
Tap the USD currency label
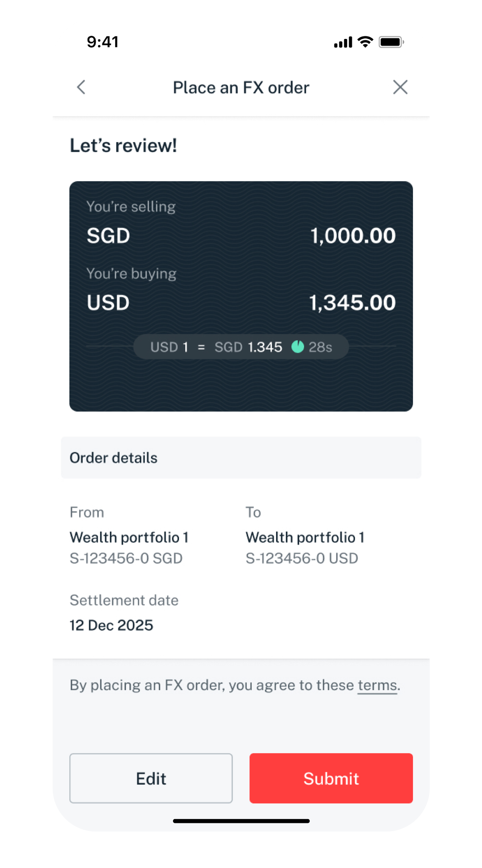tap(108, 302)
